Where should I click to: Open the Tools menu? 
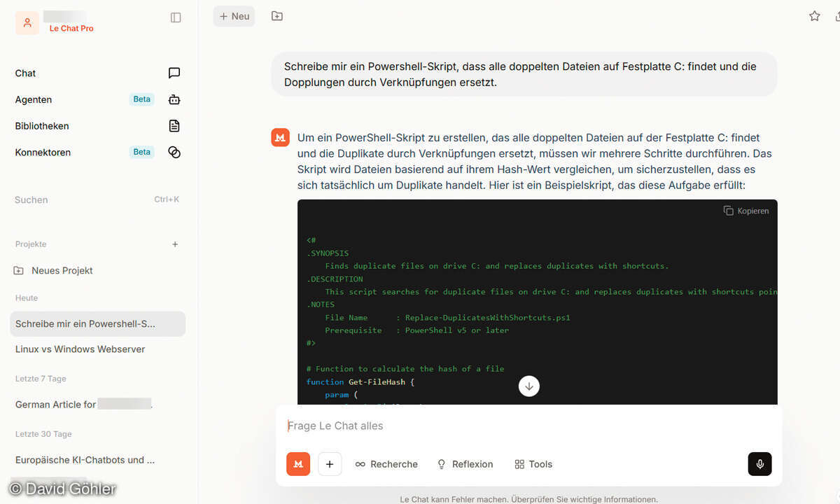pos(533,464)
